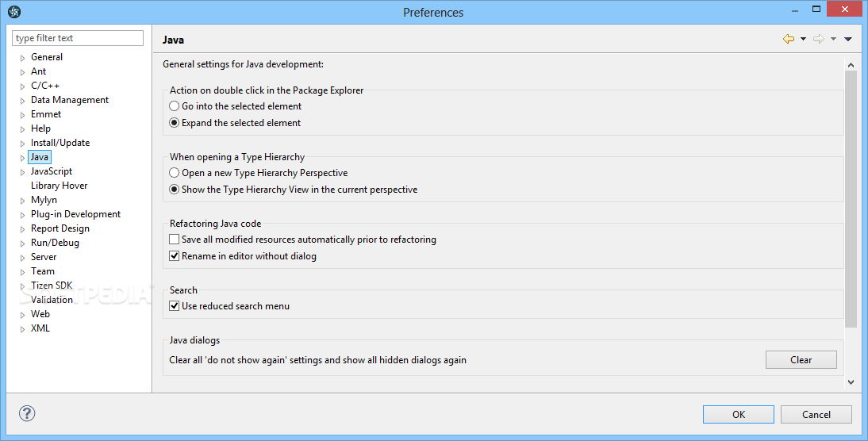Click the help question mark icon
Image resolution: width=868 pixels, height=441 pixels.
pos(26,413)
